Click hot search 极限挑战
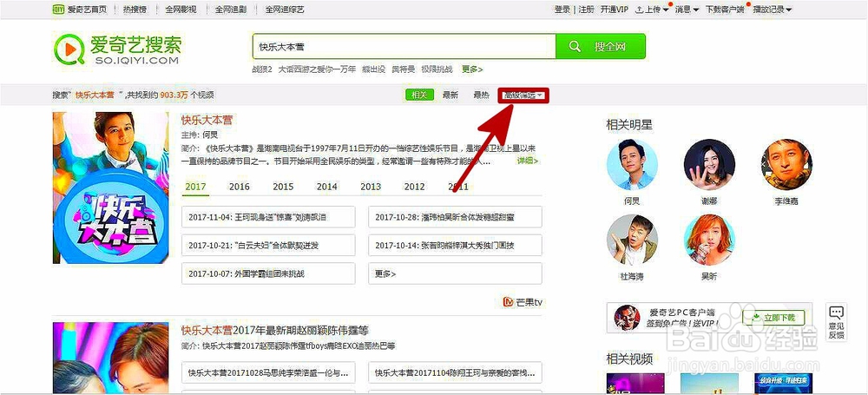 click(437, 69)
